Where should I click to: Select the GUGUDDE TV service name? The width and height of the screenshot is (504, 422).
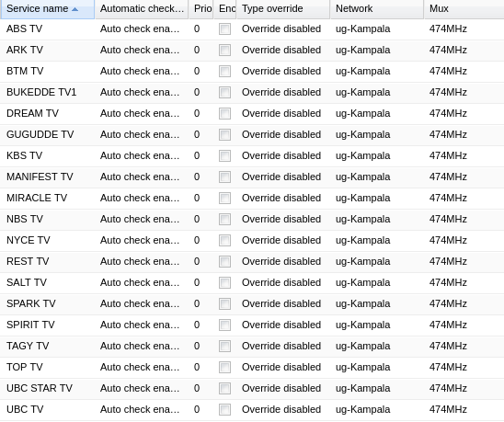40,134
